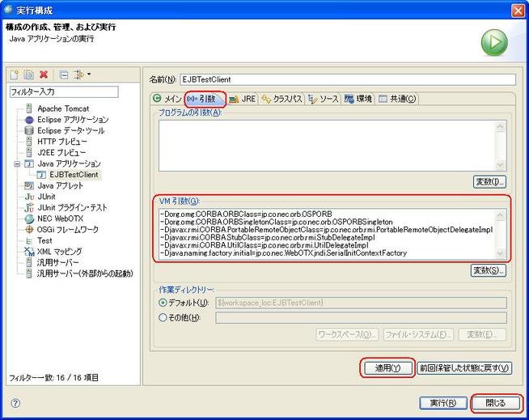Switch to the JRE tab
Image resolution: width=529 pixels, height=420 pixels.
[242, 99]
